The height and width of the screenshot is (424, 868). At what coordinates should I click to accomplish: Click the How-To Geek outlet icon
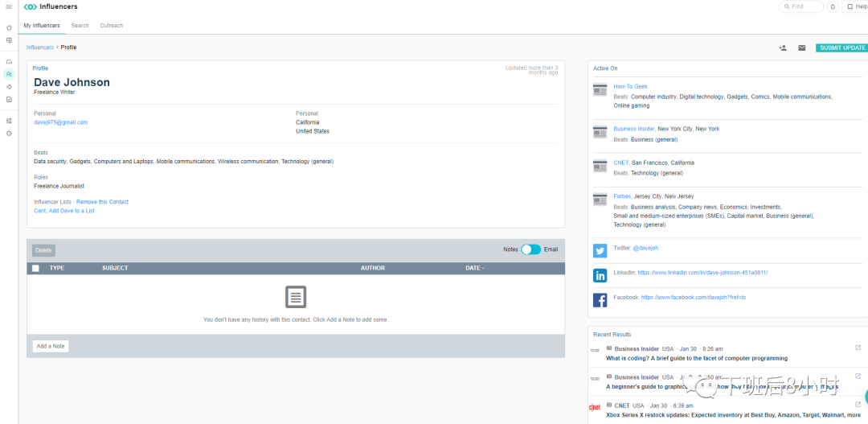pyautogui.click(x=600, y=90)
